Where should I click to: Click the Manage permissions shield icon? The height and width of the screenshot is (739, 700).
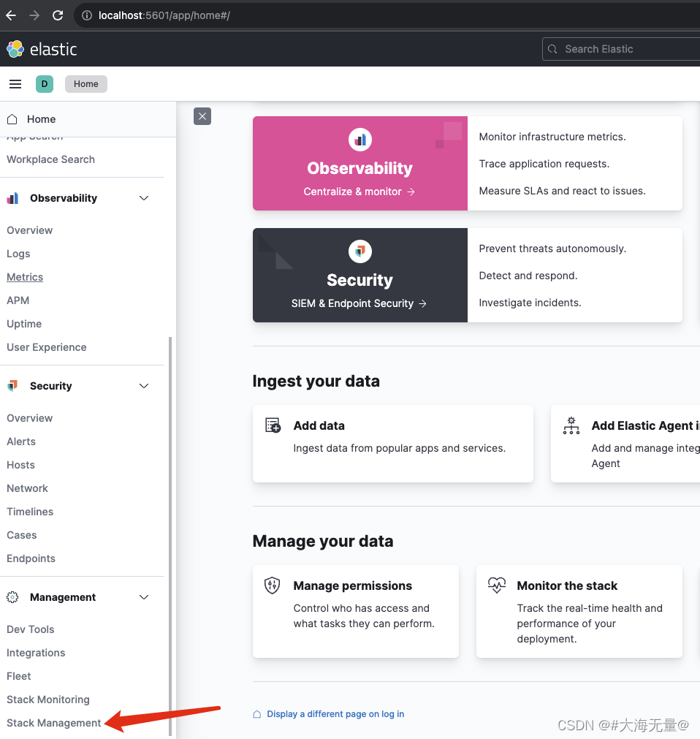coord(272,585)
